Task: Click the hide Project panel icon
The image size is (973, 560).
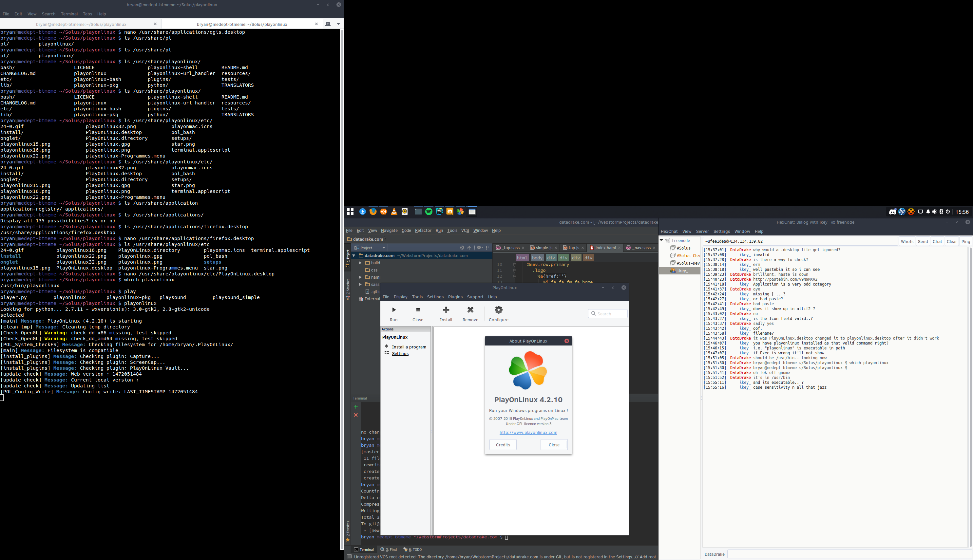Action: pyautogui.click(x=488, y=248)
